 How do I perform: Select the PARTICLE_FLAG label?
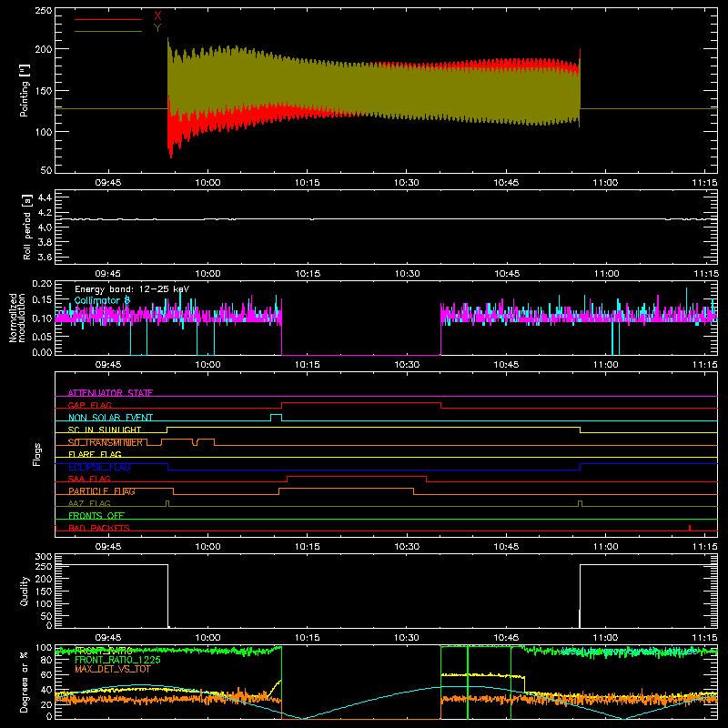(102, 491)
